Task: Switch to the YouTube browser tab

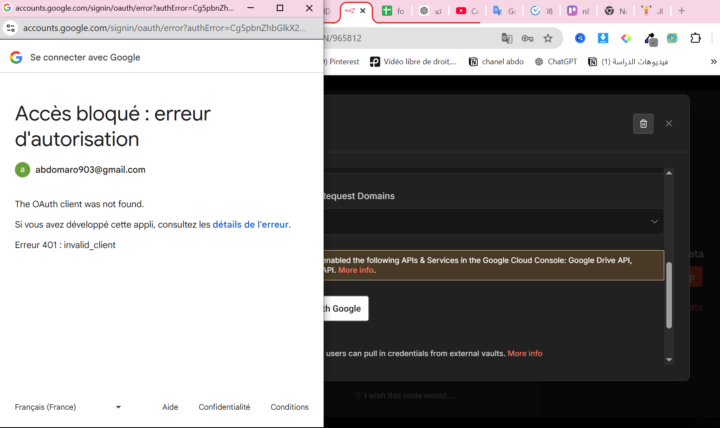Action: (x=467, y=11)
